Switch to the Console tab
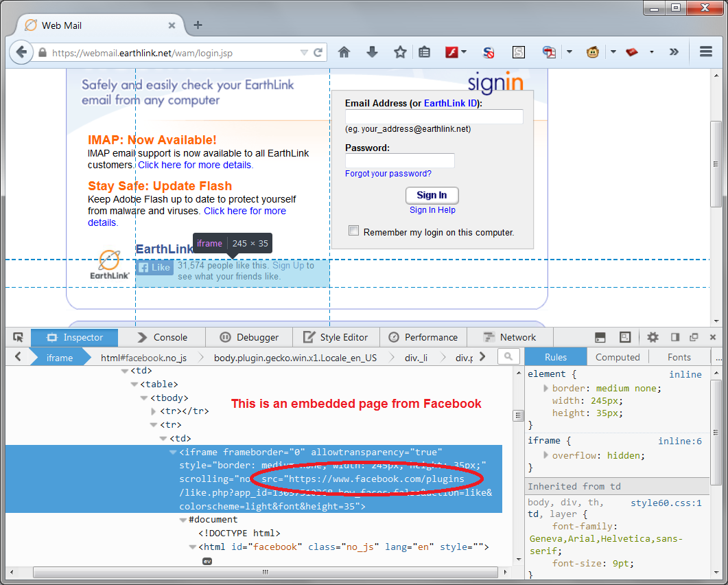 tap(162, 337)
